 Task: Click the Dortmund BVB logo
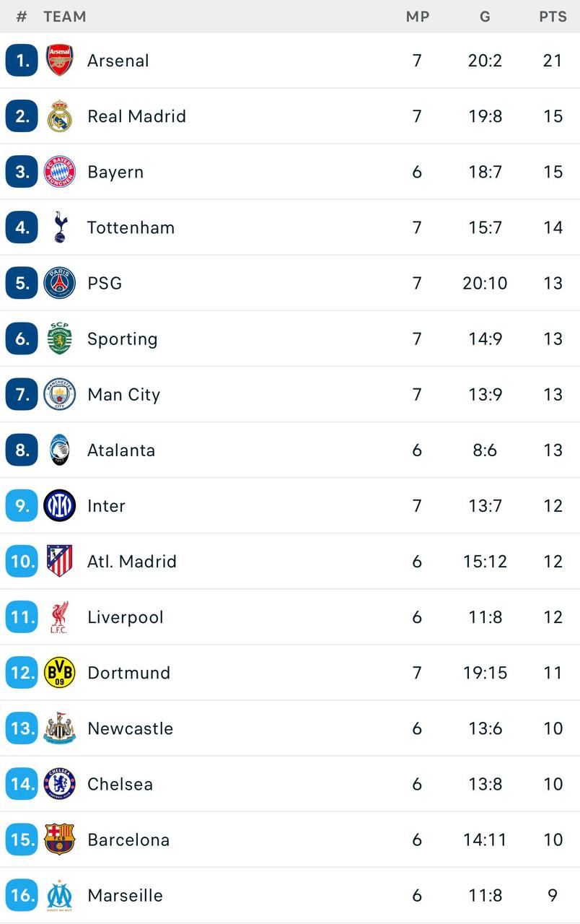coord(59,672)
